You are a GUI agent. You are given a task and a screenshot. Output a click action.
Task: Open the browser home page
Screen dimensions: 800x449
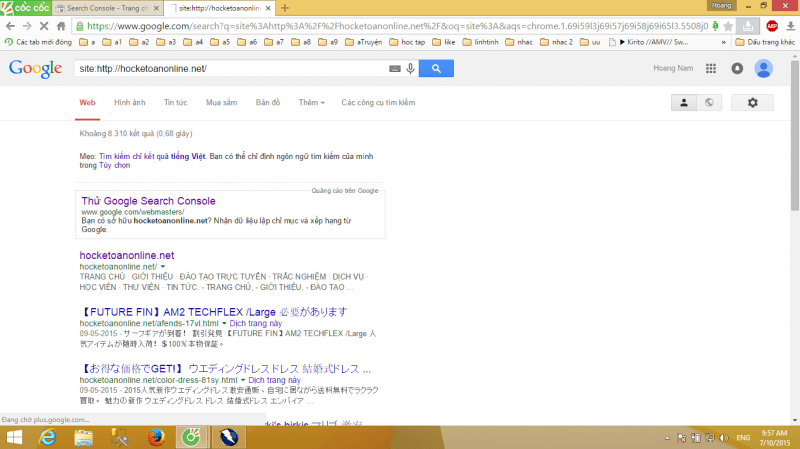pyautogui.click(x=61, y=26)
